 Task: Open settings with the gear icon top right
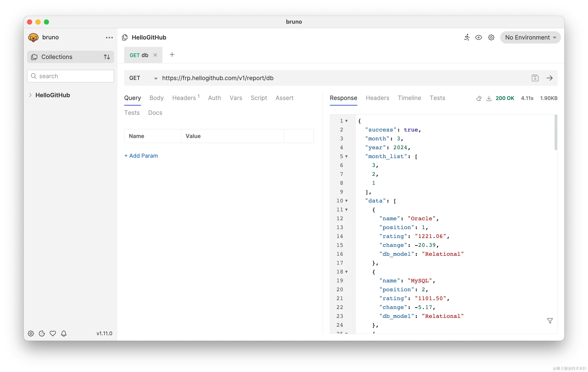(x=491, y=37)
